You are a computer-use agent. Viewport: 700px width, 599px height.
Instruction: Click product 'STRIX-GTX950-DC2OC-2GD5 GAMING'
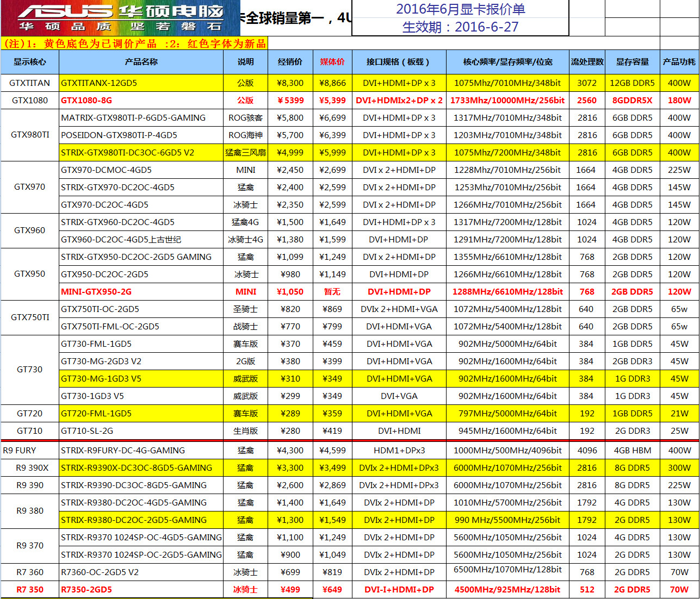[x=141, y=257]
